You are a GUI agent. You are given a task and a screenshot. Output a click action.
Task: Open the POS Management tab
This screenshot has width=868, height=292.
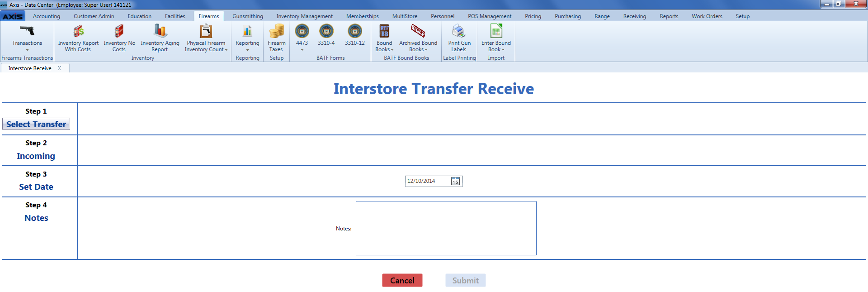coord(490,16)
